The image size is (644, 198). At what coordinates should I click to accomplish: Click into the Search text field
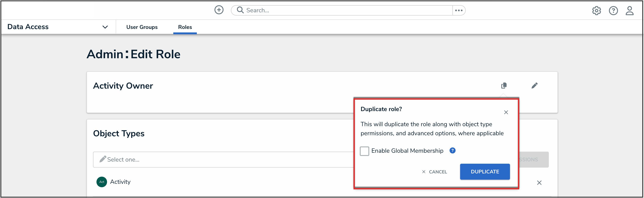(347, 10)
